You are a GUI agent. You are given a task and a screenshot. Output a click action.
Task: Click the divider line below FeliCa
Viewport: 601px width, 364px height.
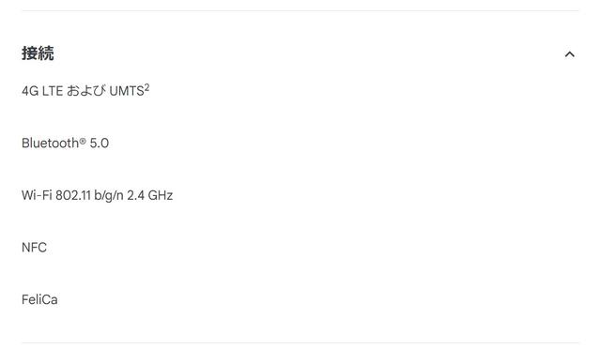[x=300, y=343]
